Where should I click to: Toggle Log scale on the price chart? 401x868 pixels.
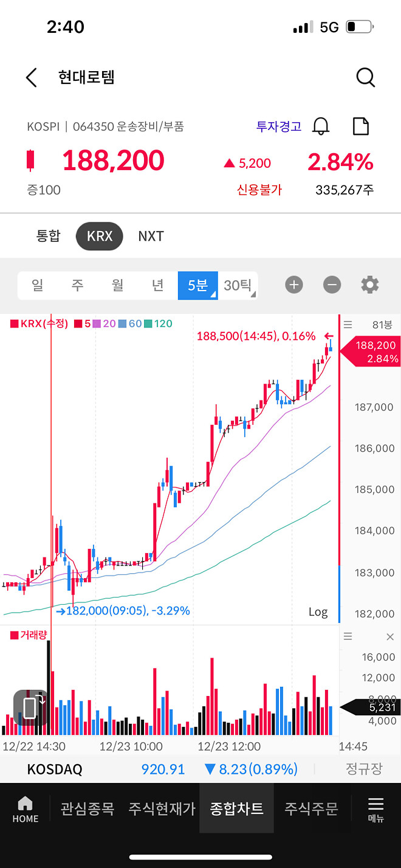(318, 612)
